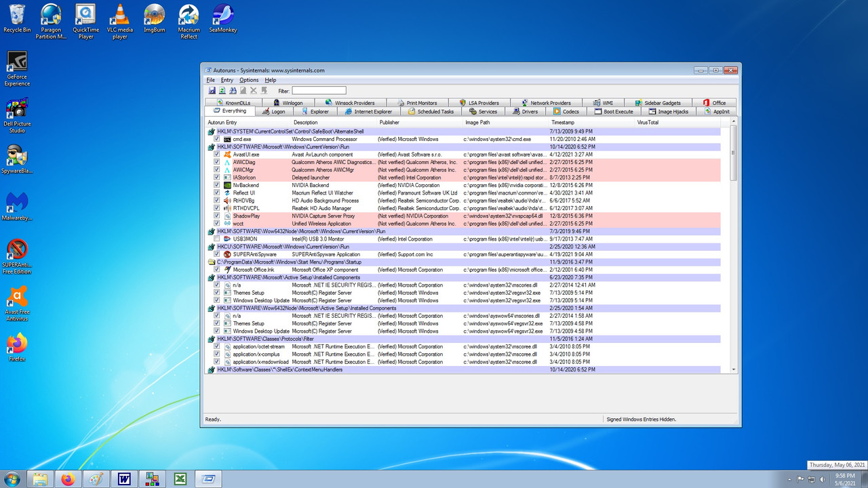
Task: Switch to the Internet Explorer tab
Action: pyautogui.click(x=368, y=111)
